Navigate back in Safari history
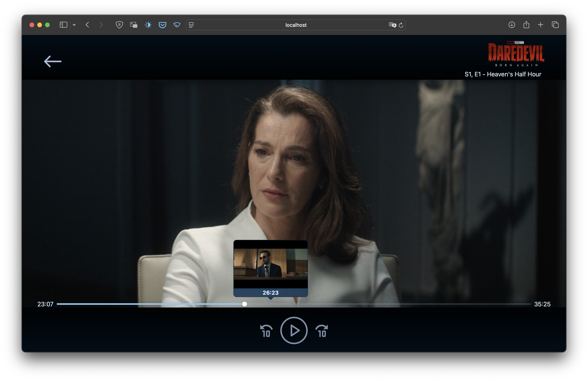588x381 pixels. [x=87, y=25]
